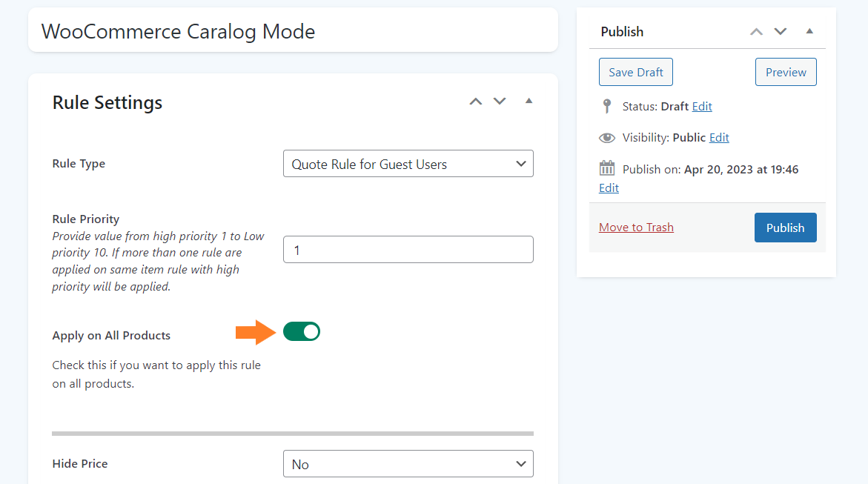
Task: Click the Publish panel heading
Action: point(622,32)
